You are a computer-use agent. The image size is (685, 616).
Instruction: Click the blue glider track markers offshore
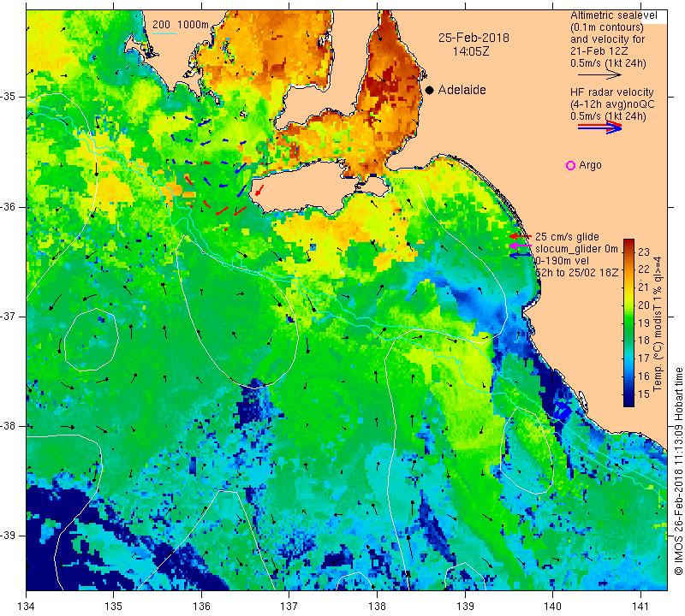561,412
